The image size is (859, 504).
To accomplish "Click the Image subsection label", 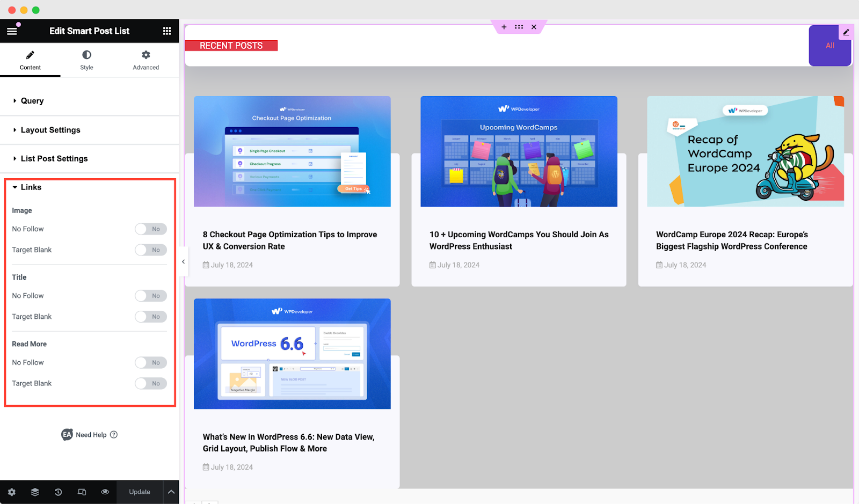I will coord(22,210).
